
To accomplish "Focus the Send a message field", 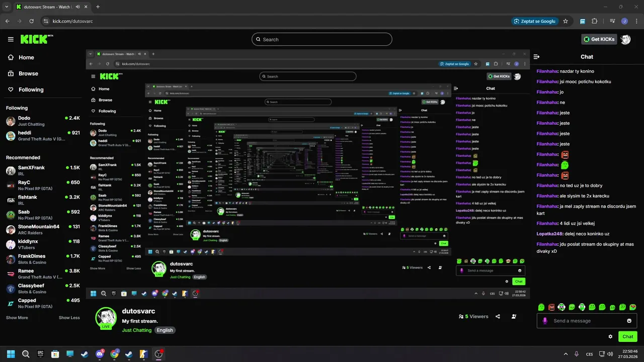I will (587, 321).
